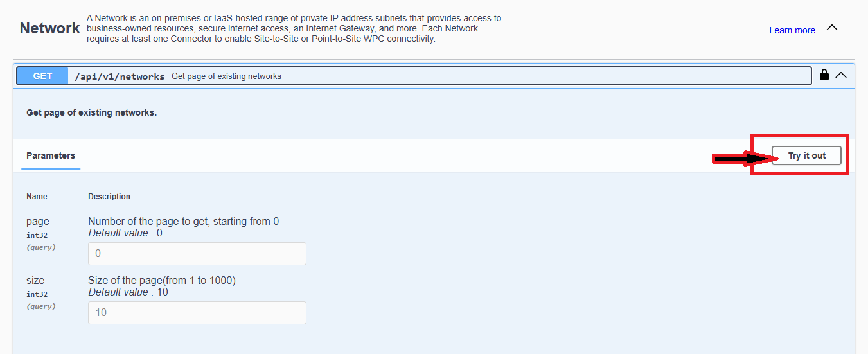Collapse the Network section arrow
This screenshot has width=868, height=354.
(832, 28)
